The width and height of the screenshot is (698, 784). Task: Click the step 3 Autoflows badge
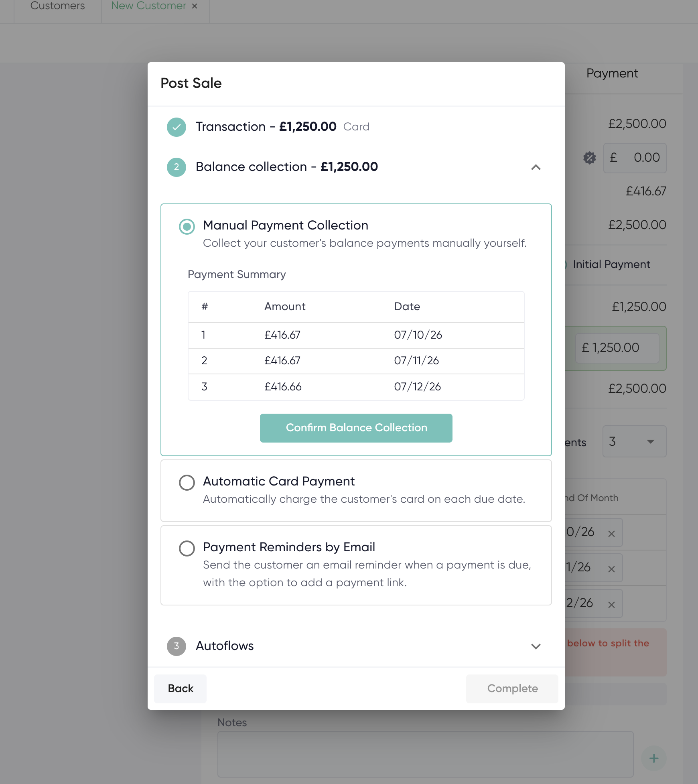(177, 646)
